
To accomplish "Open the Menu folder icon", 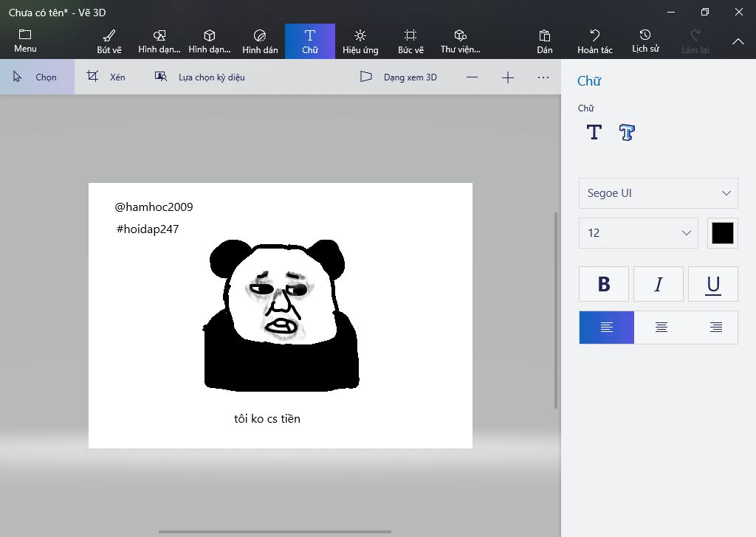I will (x=25, y=41).
